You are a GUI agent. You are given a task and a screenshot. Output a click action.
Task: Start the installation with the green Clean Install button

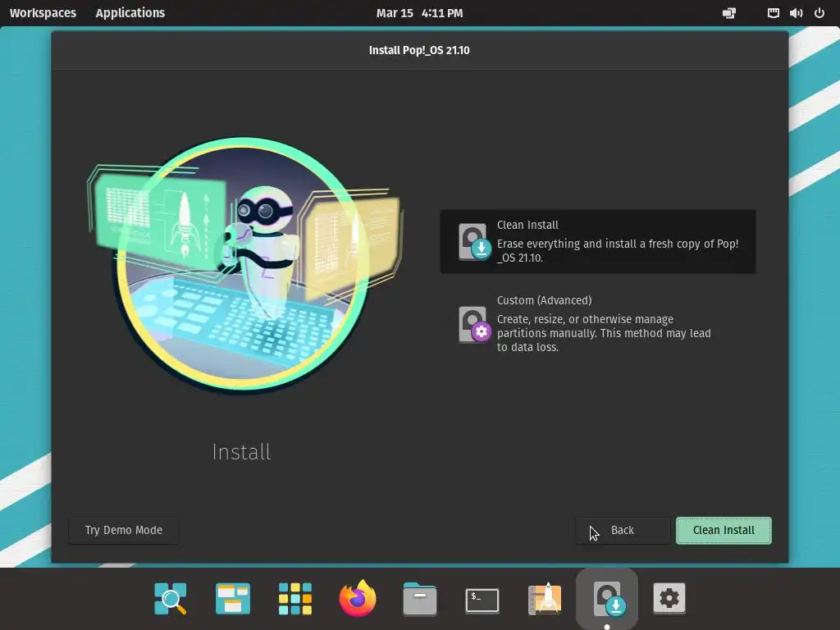click(x=724, y=531)
